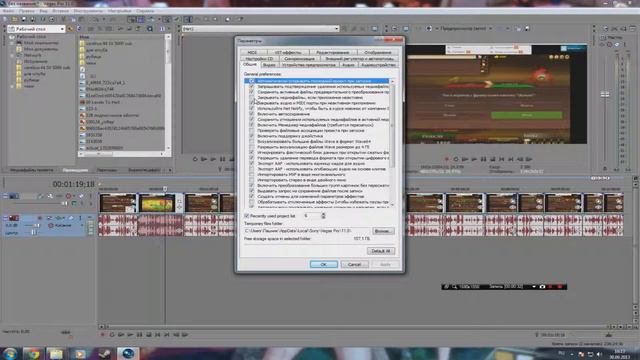This screenshot has width=640, height=360.
Task: Click the 'Default All' button
Action: coord(380,251)
